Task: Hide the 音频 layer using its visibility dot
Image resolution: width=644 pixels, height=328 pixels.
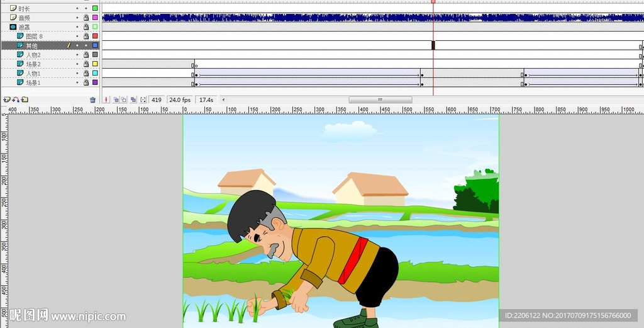Action: [77, 17]
